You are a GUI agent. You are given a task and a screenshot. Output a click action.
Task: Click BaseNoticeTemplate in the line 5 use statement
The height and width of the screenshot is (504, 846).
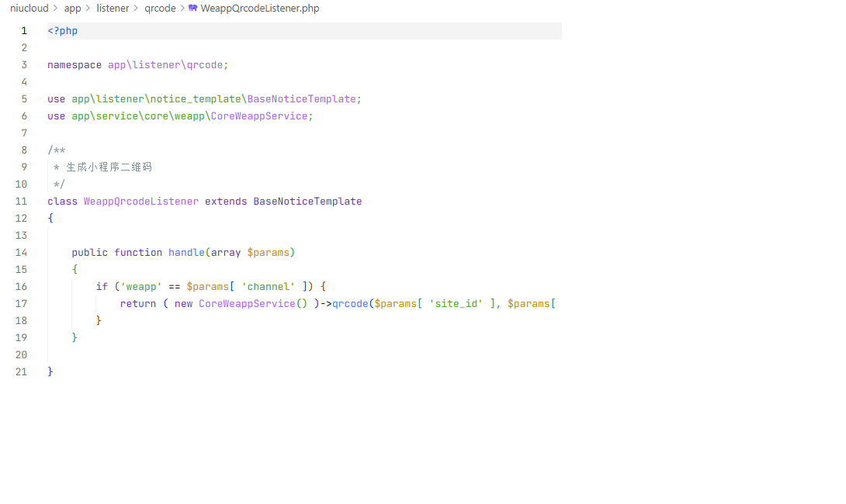tap(302, 98)
